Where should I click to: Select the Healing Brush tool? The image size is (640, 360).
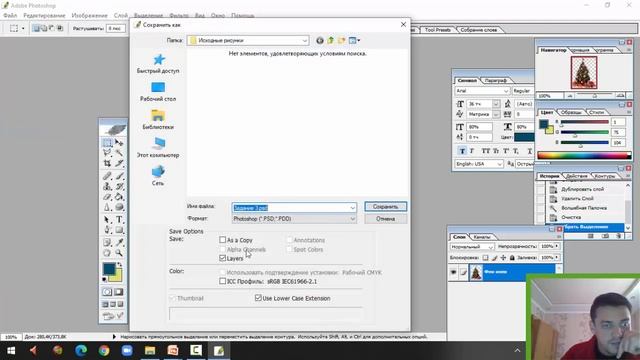(107, 176)
